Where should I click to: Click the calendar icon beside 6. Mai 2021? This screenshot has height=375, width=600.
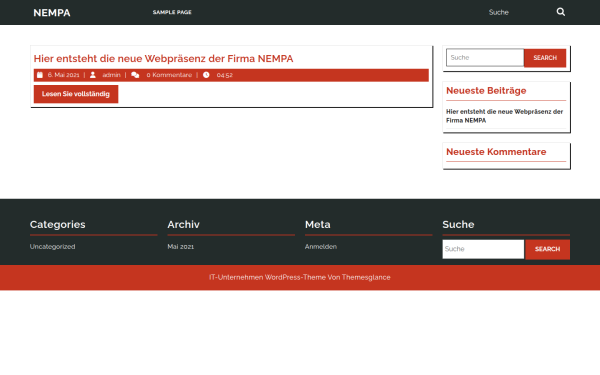point(40,75)
